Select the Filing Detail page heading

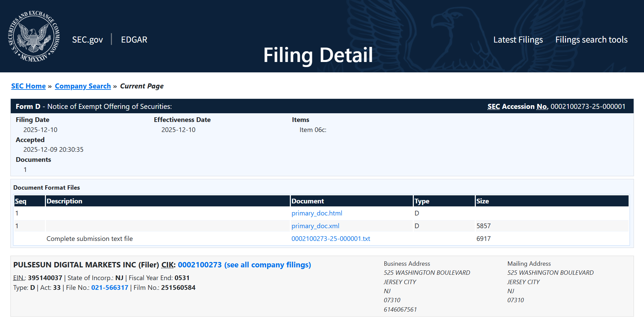tap(318, 55)
